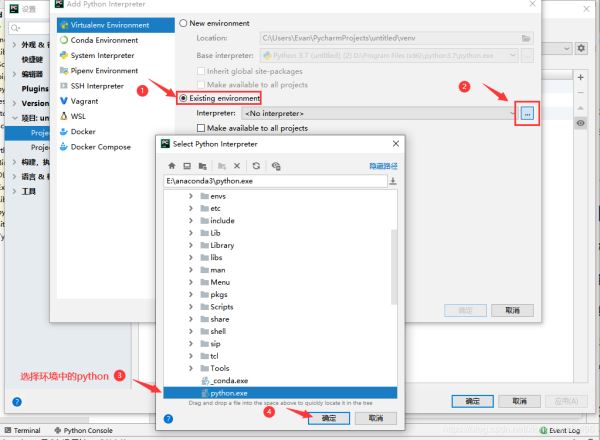Select WSL in the sidebar

(116, 116)
